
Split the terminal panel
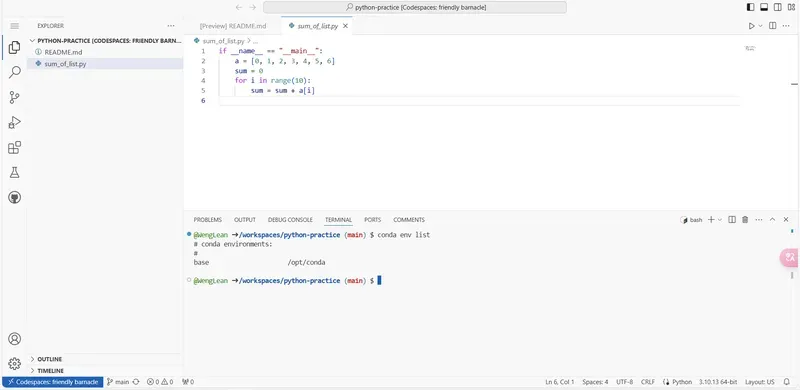(732, 220)
